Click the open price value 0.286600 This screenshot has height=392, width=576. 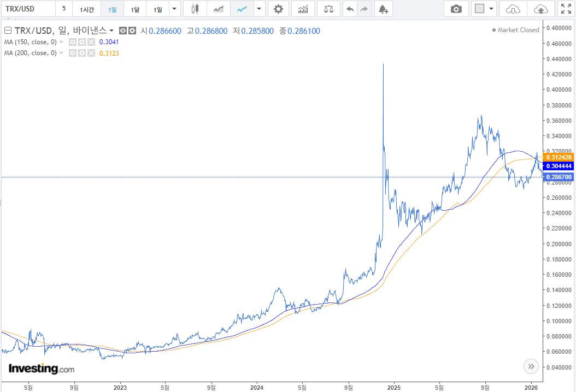tap(165, 31)
